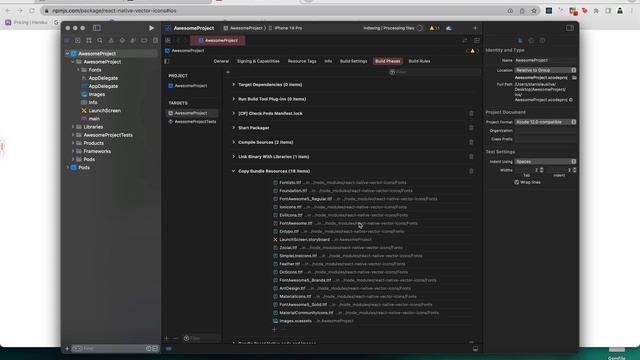Open the issue navigator warning icon
This screenshot has height=360, width=640.
[111, 40]
